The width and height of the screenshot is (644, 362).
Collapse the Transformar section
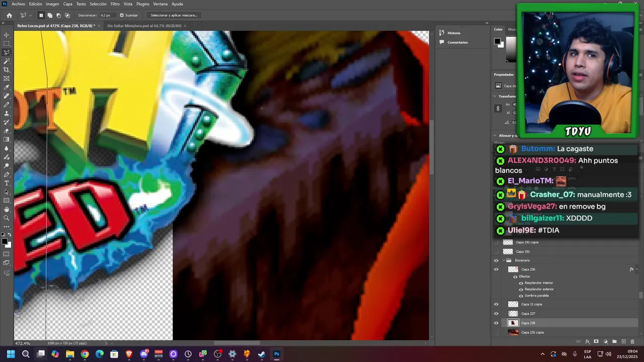(x=495, y=96)
